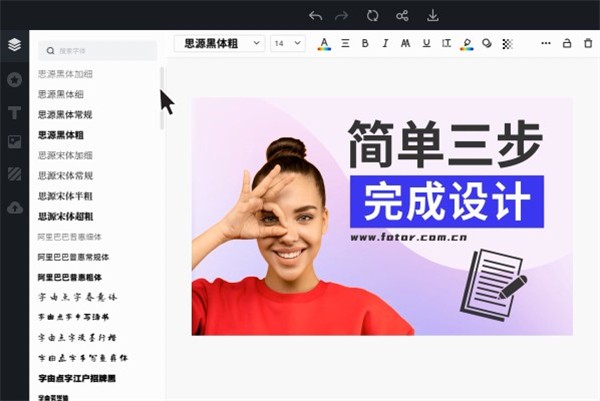Open the layers panel icon
600x401 pixels.
tap(15, 45)
